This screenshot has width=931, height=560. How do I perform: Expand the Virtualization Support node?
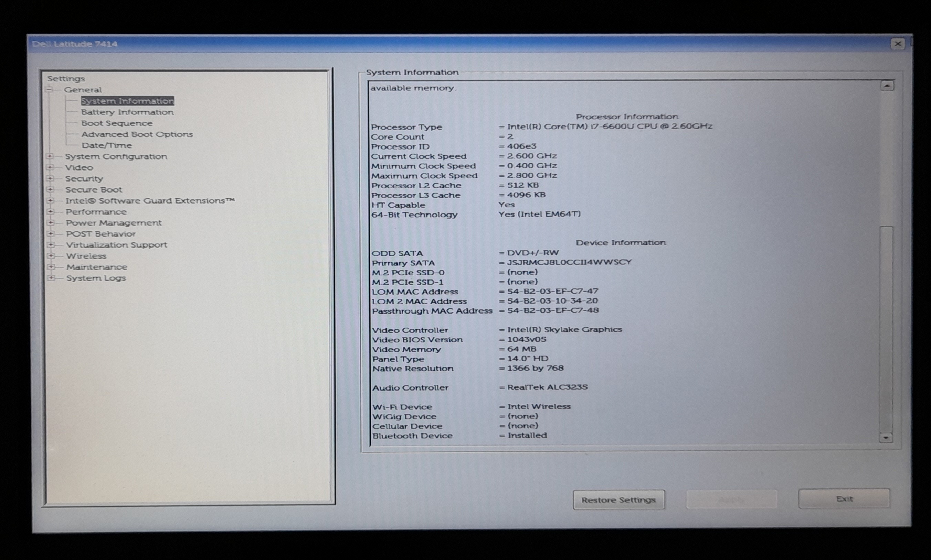[x=51, y=245]
